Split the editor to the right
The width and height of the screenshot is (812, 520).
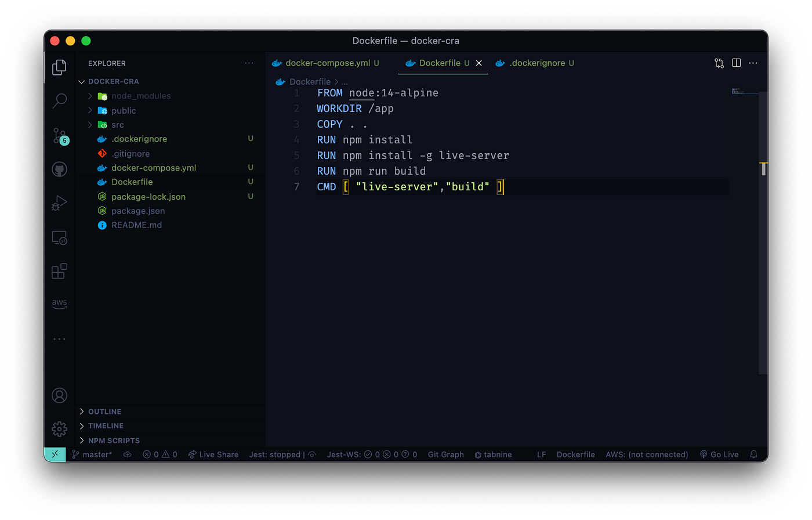[736, 63]
